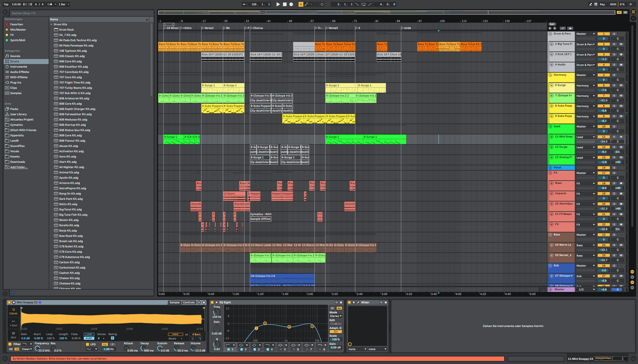Open Plug-ins category in browser
This screenshot has height=364, width=638.
coord(15,83)
